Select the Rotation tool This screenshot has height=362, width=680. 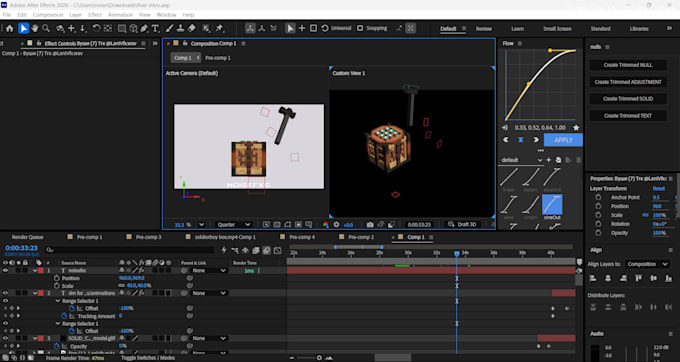pos(96,29)
